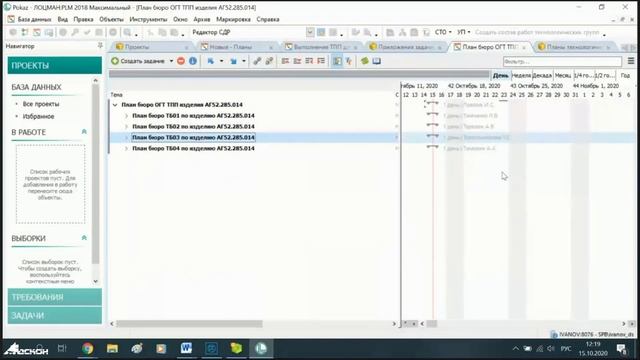Click the task table horizontal scrollbar
640x360 pixels.
point(189,324)
